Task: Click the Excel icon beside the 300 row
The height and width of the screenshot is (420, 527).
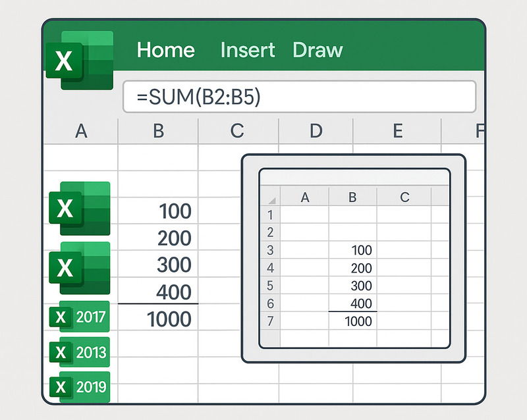Action: (x=80, y=268)
